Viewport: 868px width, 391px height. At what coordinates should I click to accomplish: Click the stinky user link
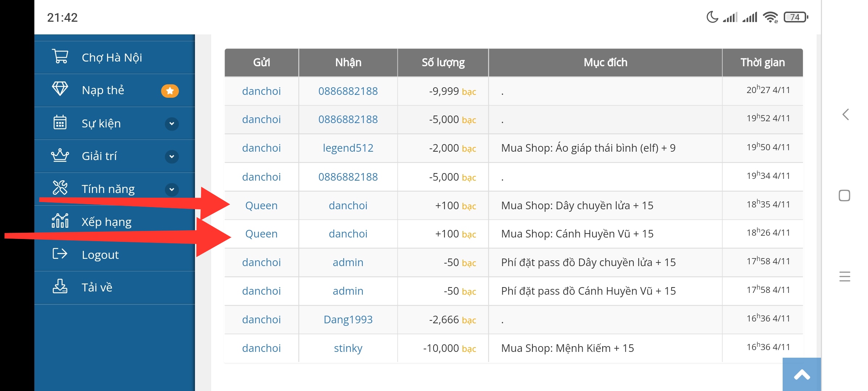[x=348, y=348]
